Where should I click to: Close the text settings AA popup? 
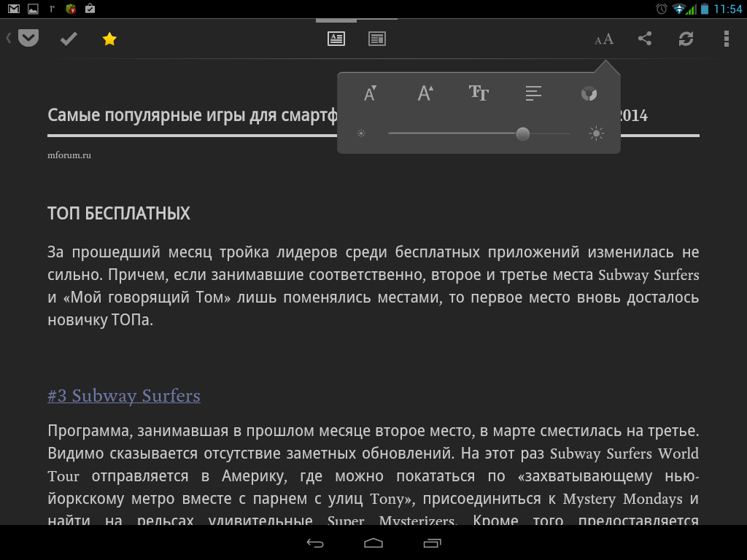(604, 39)
